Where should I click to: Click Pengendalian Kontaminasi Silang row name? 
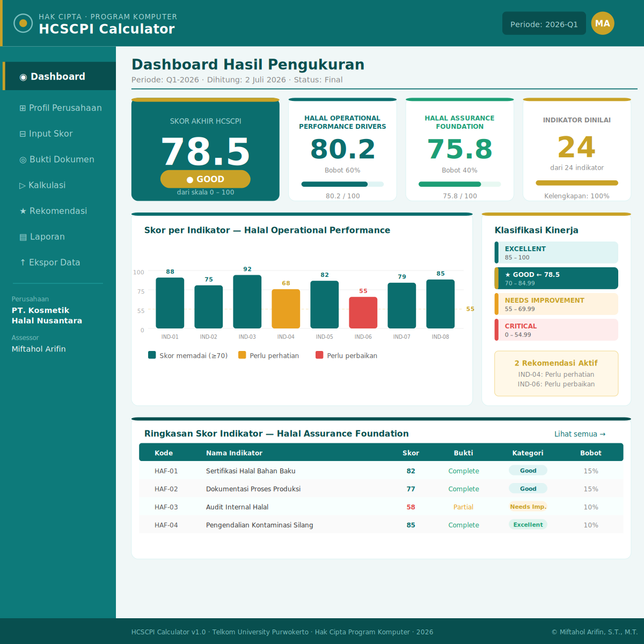(260, 525)
